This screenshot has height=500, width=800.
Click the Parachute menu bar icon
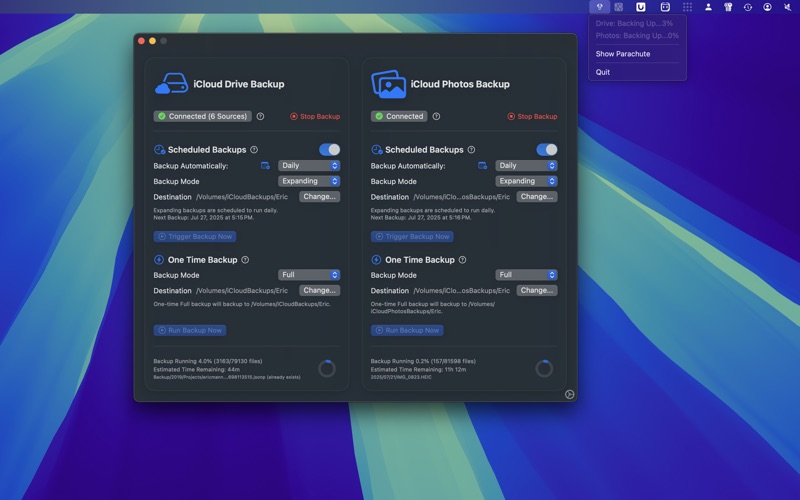point(599,7)
